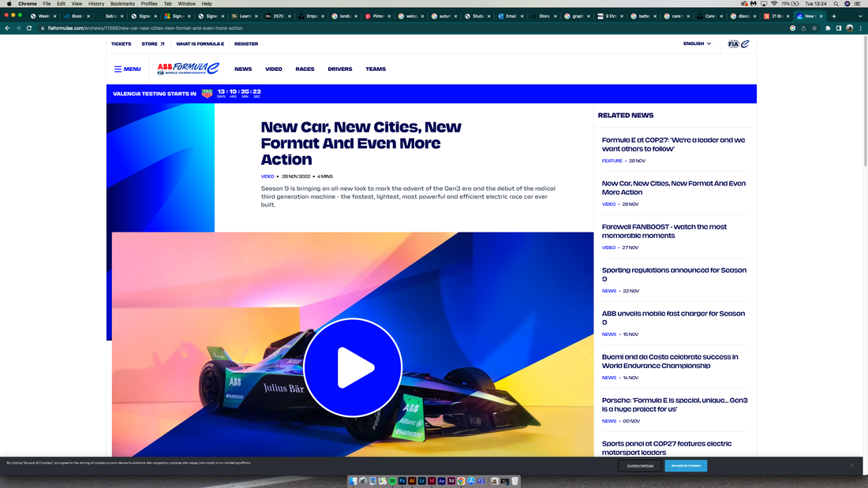Click the page vertical scrollbar

pyautogui.click(x=865, y=99)
